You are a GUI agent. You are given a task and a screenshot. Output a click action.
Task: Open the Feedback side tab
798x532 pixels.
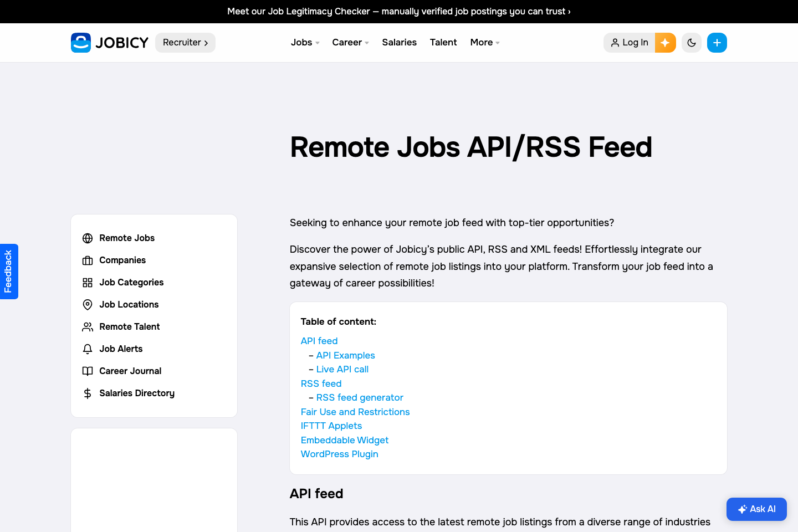pos(9,271)
